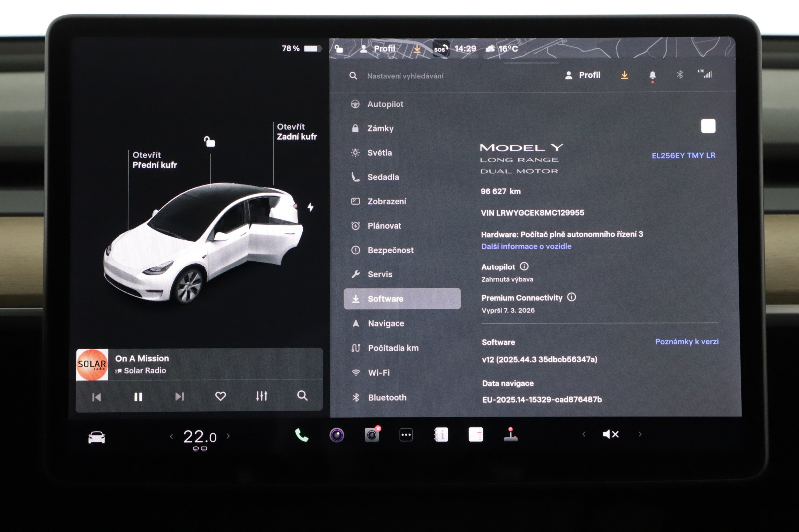
Task: Raise temperature with right chevron
Action: tap(228, 436)
